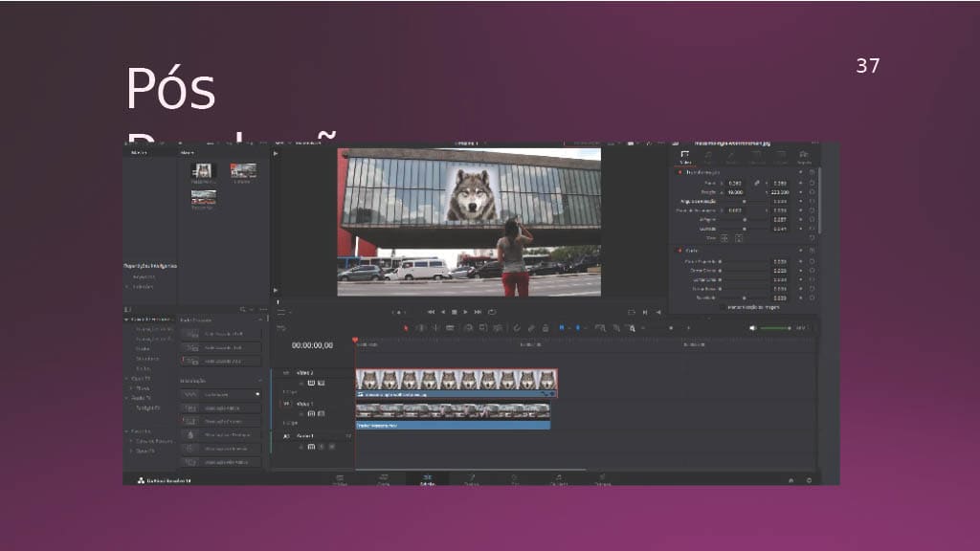Disable the Video 1 track
Image resolution: width=980 pixels, height=551 pixels.
coord(321,413)
